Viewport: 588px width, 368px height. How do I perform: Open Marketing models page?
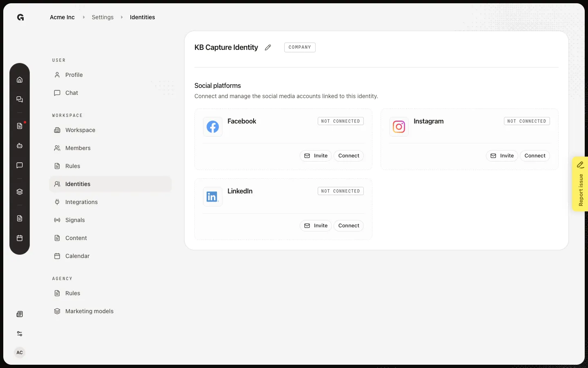click(110, 311)
